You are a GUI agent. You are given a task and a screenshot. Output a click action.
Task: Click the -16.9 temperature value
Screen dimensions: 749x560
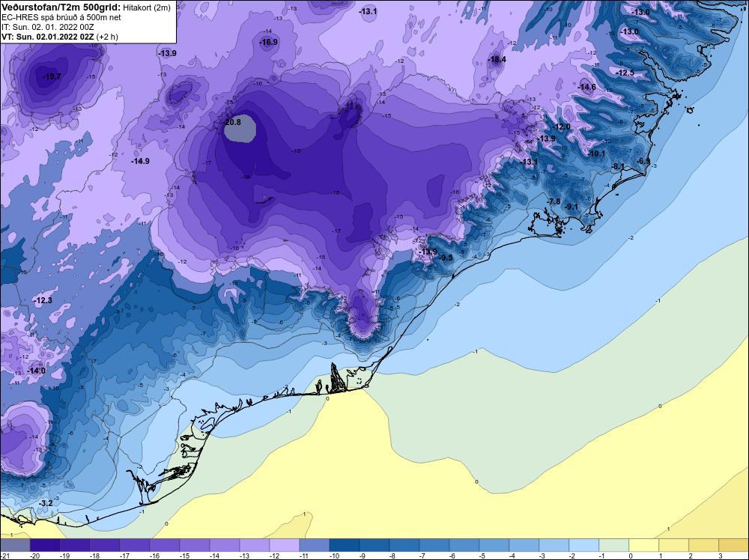click(x=268, y=43)
